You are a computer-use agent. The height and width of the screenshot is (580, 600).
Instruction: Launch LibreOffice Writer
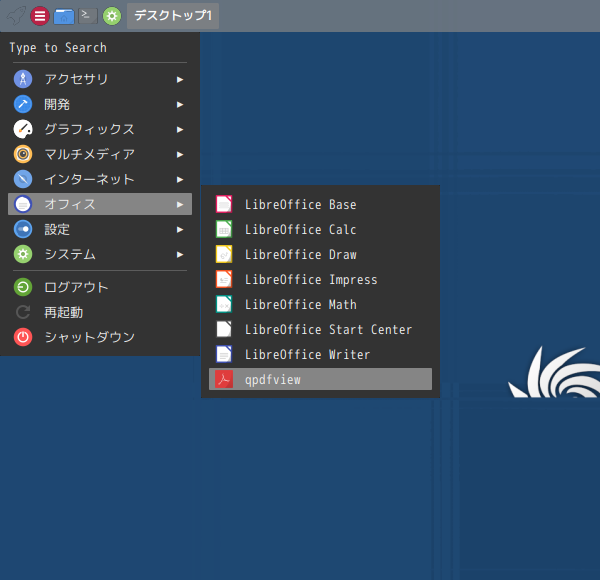320,354
